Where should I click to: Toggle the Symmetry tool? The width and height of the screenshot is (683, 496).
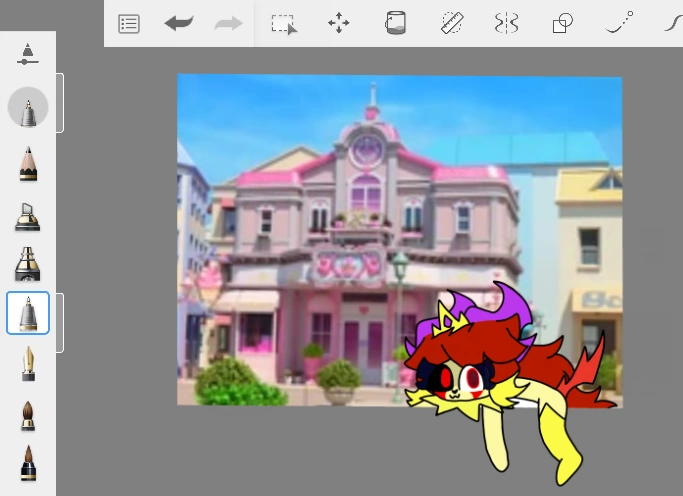click(x=507, y=23)
